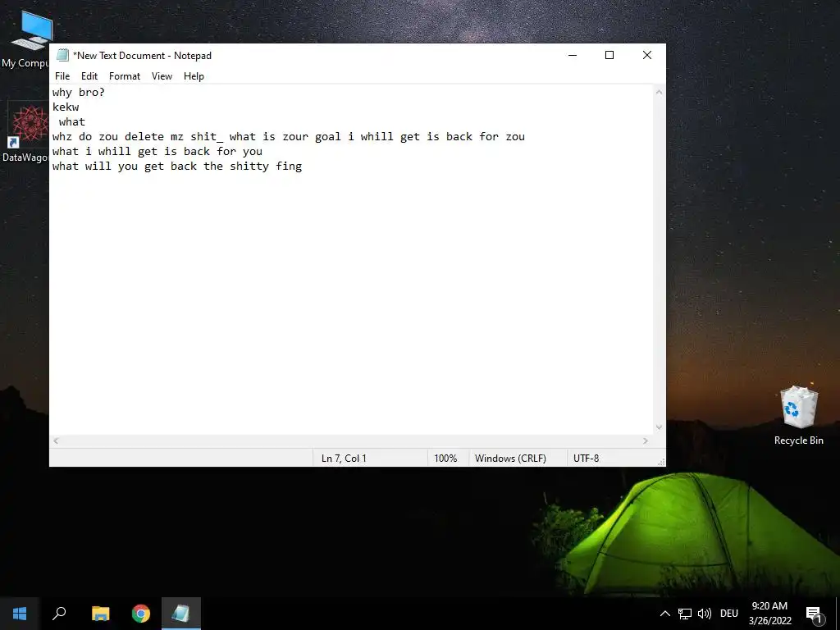
Task: Click the line 'what will you get back the shitty fing'
Action: 177,166
